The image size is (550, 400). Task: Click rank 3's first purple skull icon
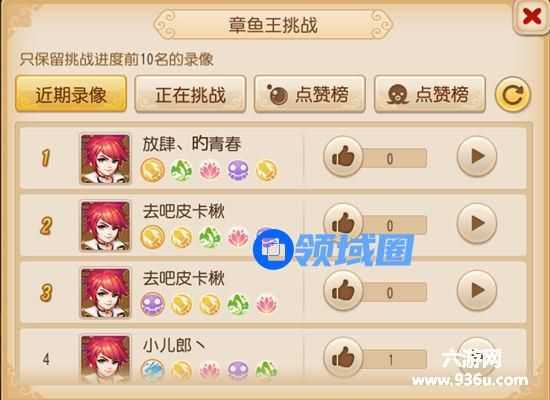tap(153, 304)
